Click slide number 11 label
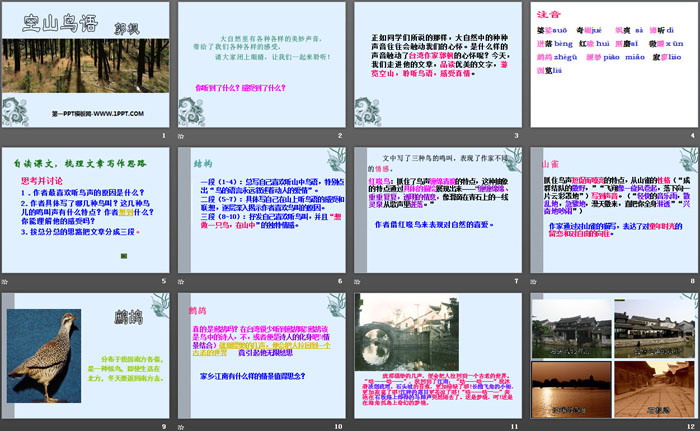The image size is (700, 431). (x=514, y=427)
